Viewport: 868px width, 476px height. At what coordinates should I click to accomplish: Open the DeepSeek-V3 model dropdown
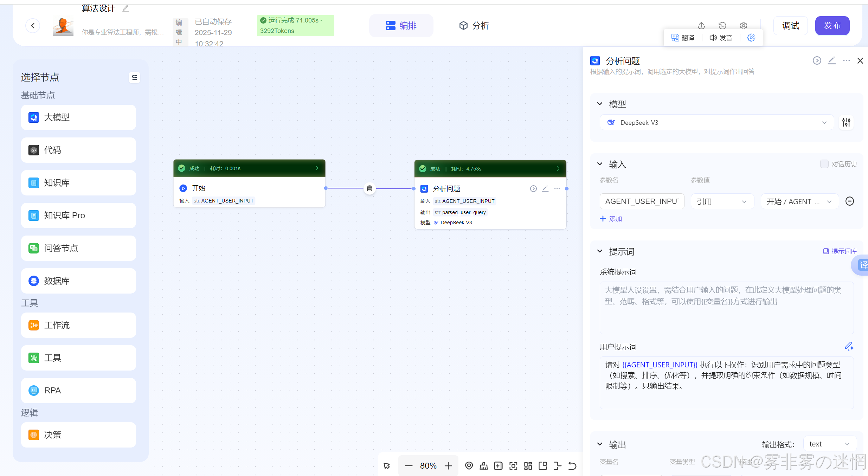point(716,122)
